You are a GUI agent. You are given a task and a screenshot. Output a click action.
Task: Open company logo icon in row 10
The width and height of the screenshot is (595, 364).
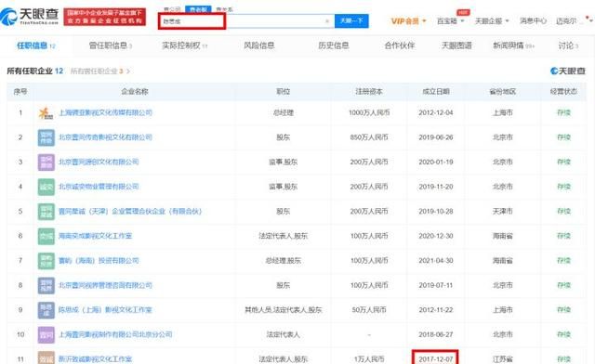(46, 335)
